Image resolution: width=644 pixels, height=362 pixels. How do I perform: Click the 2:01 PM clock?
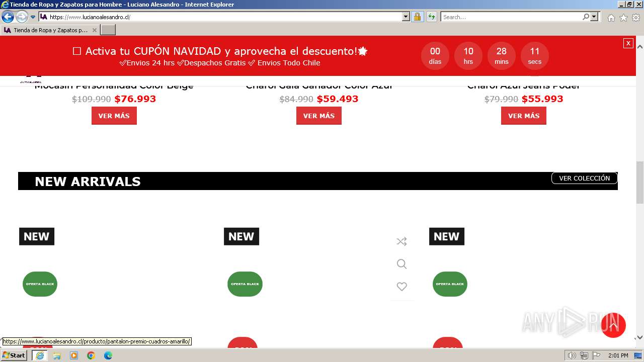pos(618,355)
